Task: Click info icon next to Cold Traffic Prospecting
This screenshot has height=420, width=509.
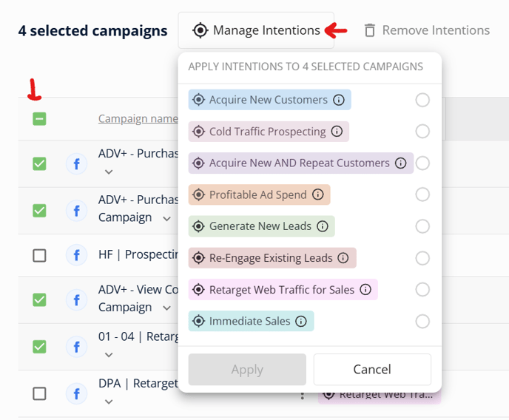Action: [x=337, y=132]
